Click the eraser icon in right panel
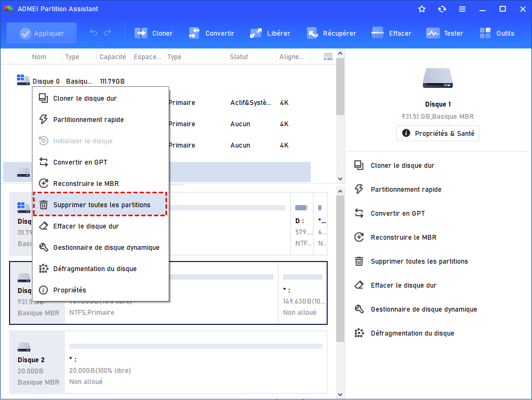Screen dimensions: 532x400 (359, 285)
